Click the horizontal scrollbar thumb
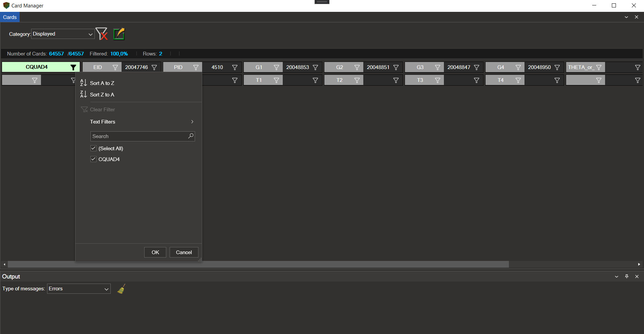The width and height of the screenshot is (644, 334). [x=258, y=264]
